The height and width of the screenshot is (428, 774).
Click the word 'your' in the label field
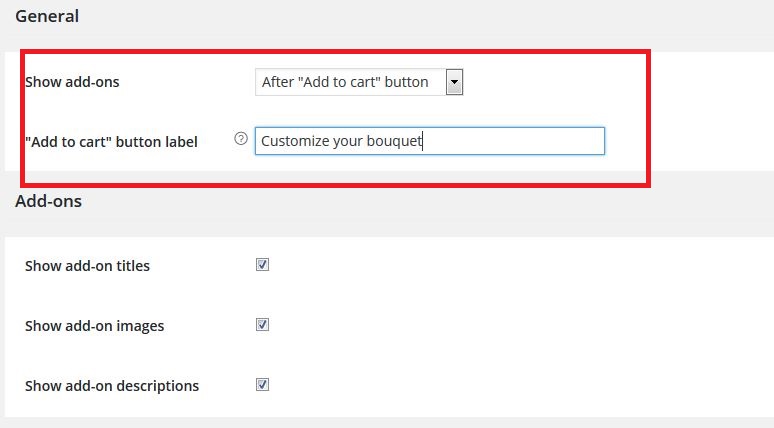point(348,142)
